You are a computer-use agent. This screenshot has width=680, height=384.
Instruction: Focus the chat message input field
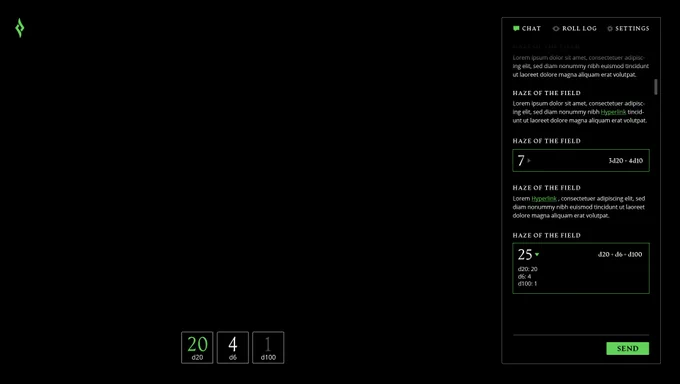tap(581, 325)
